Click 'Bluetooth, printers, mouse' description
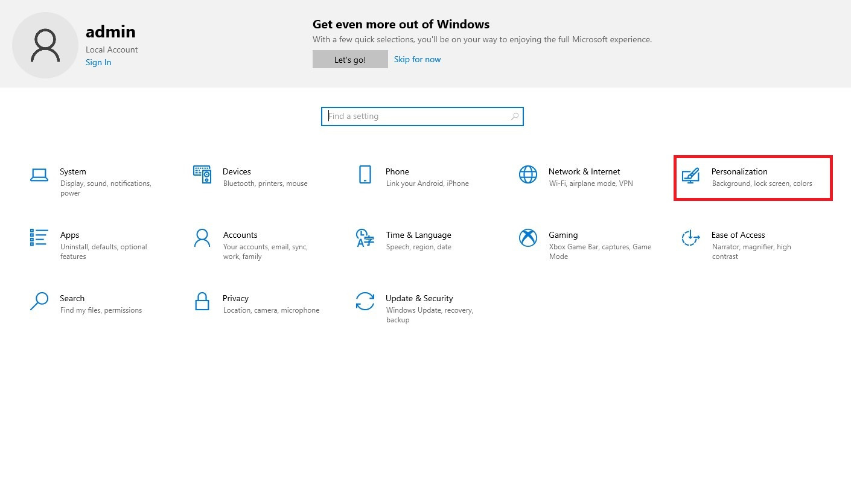 click(266, 183)
